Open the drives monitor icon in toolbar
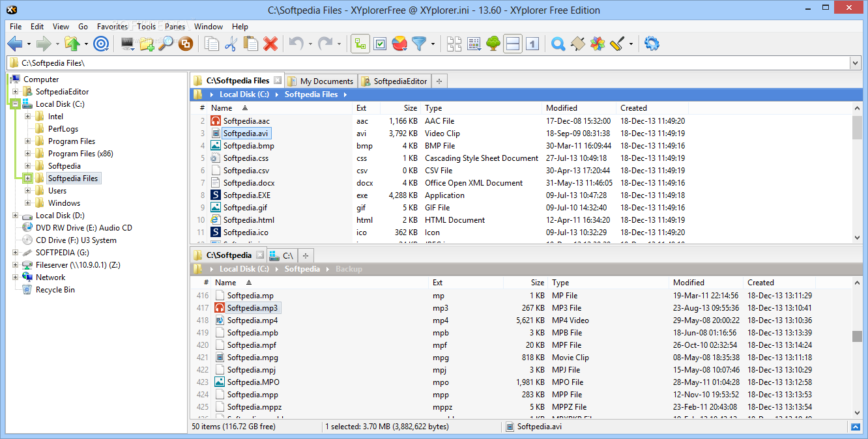This screenshot has width=868, height=439. [x=128, y=44]
